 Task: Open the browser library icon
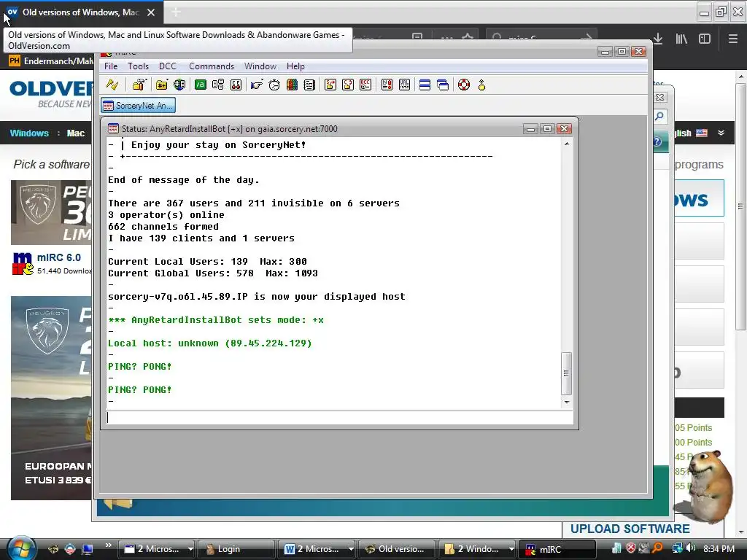click(x=681, y=39)
